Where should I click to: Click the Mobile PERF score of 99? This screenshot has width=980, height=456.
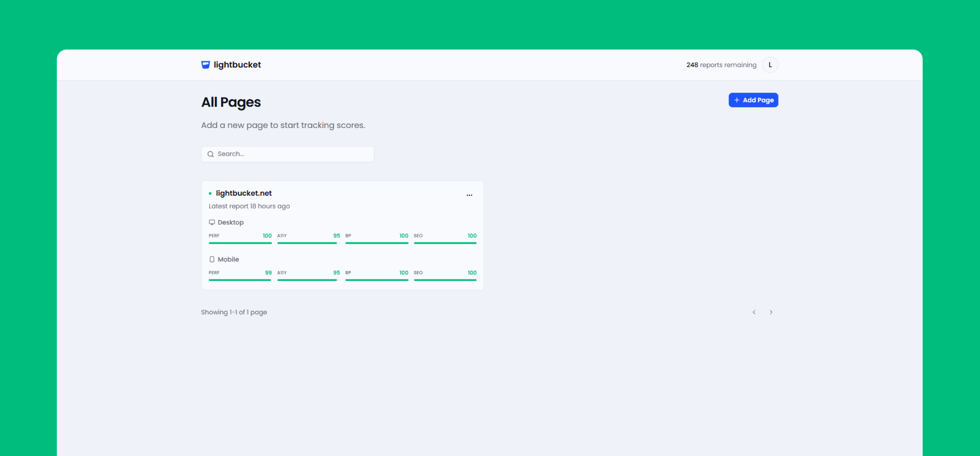coord(268,273)
